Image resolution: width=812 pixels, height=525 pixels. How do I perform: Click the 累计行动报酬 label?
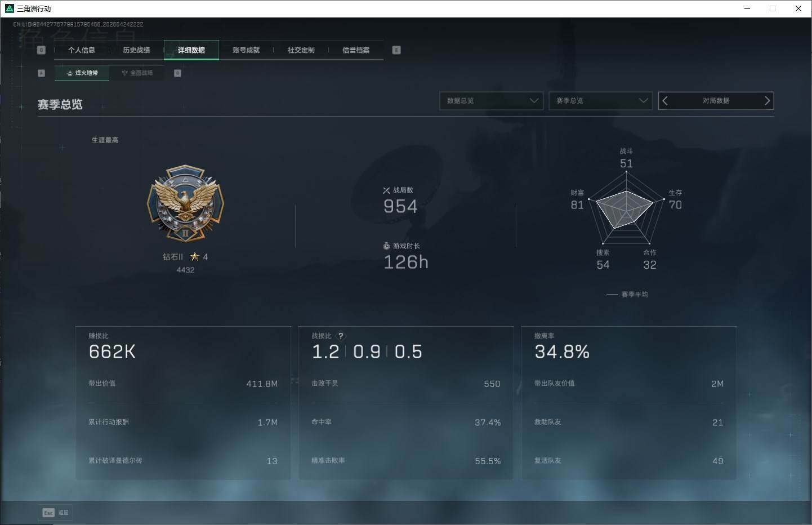109,422
